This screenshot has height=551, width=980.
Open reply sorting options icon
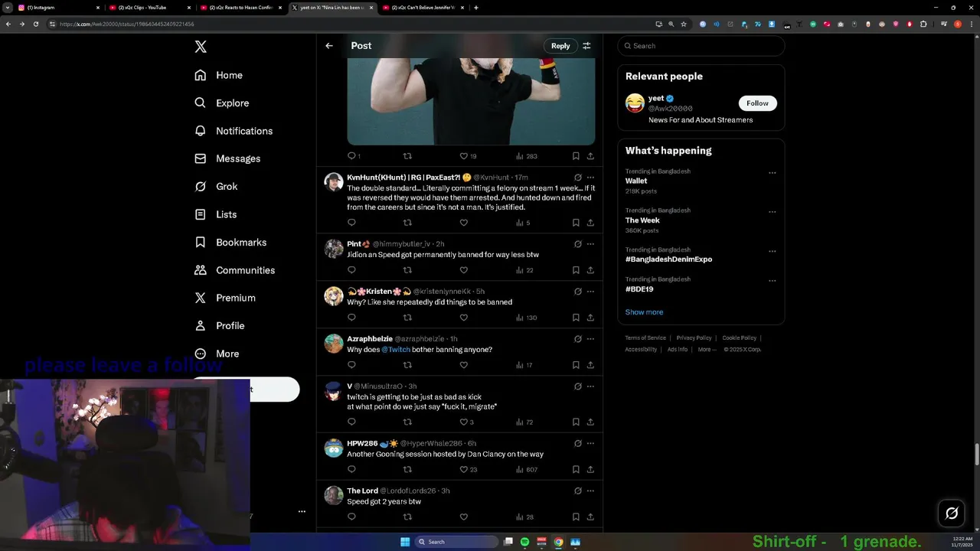[x=586, y=46]
